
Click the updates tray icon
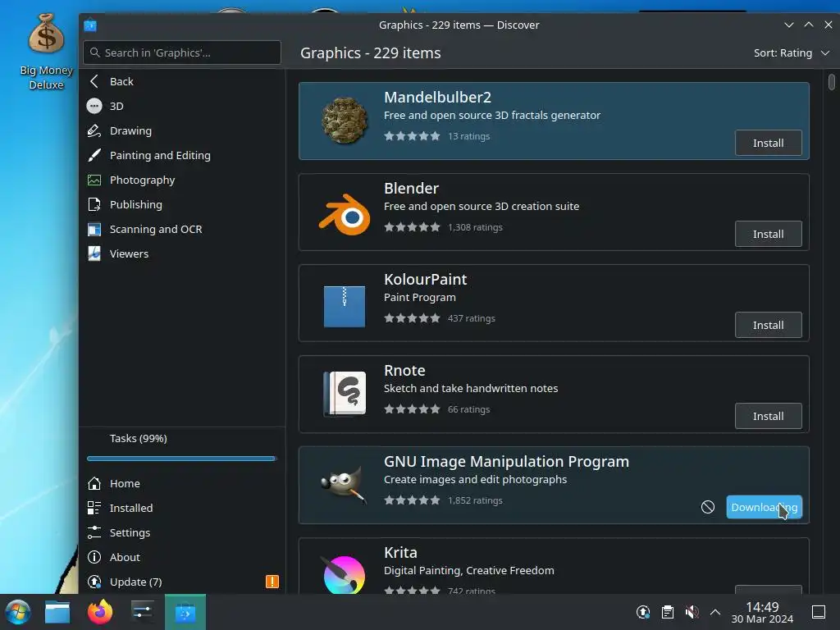tap(643, 612)
